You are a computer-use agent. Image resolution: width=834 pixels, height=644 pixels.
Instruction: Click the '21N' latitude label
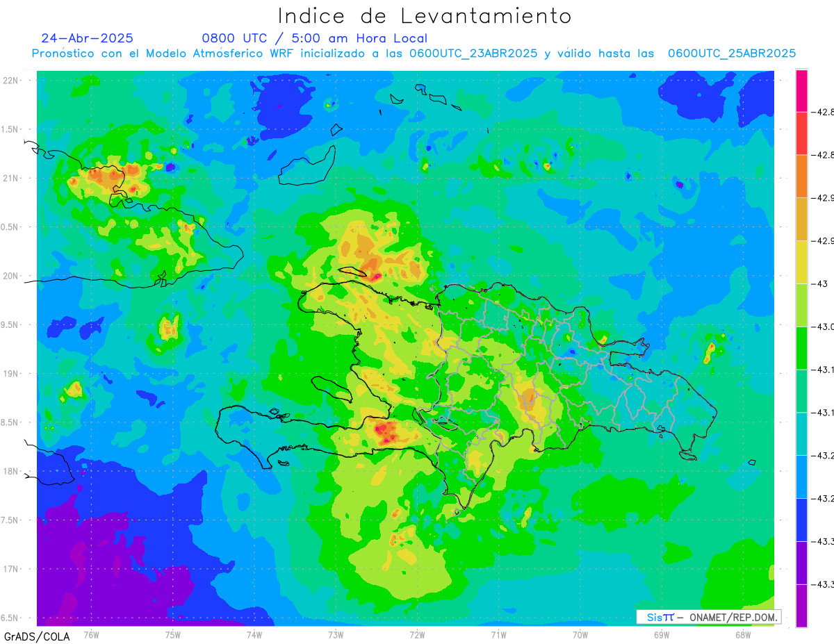12,178
